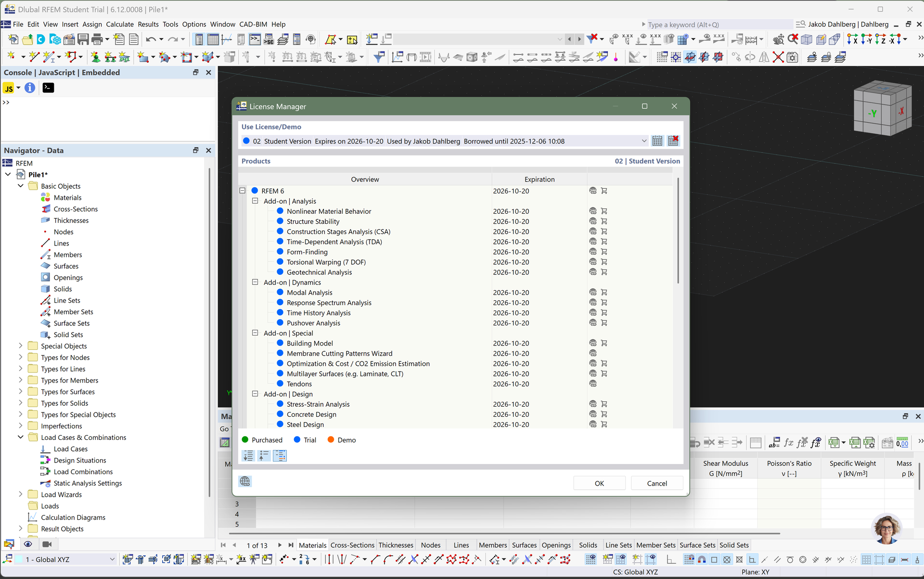
Task: Click the expand all tree icon
Action: tap(248, 456)
